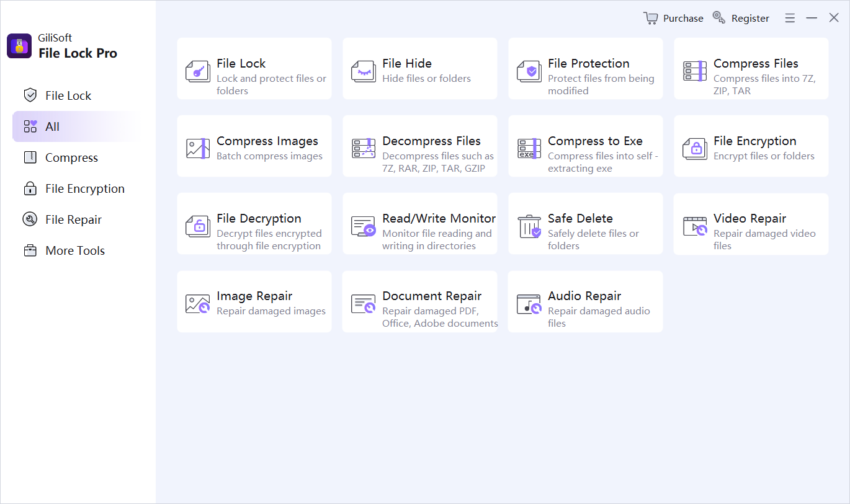Click 'Repair damaged audio files' text
Image resolution: width=850 pixels, height=504 pixels.
[x=599, y=317]
